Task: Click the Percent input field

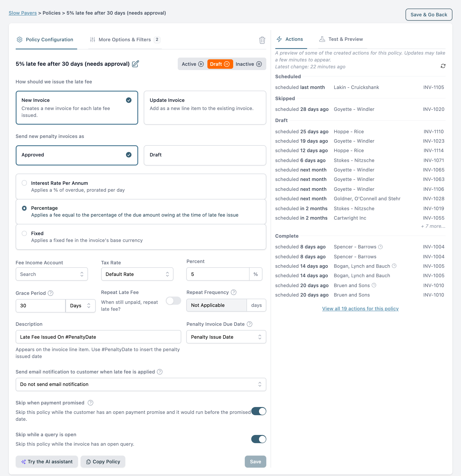Action: [x=218, y=274]
